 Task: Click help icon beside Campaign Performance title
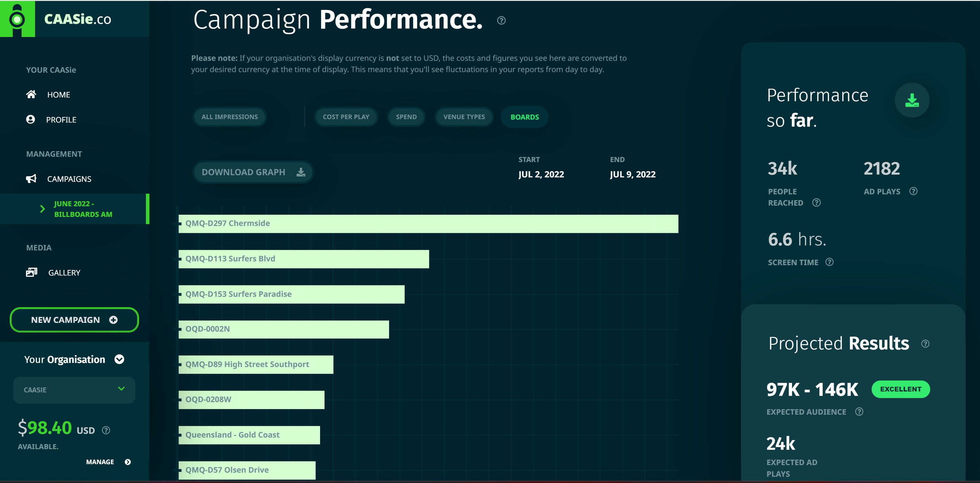501,21
